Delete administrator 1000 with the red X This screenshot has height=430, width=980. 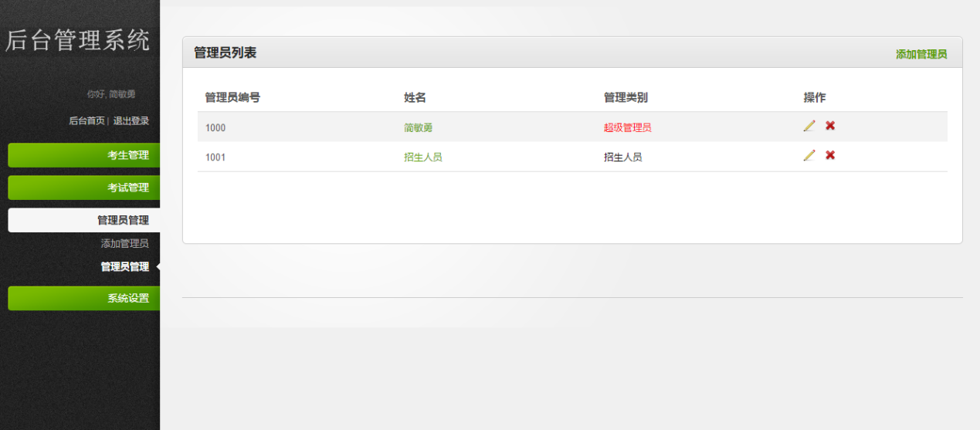click(830, 125)
